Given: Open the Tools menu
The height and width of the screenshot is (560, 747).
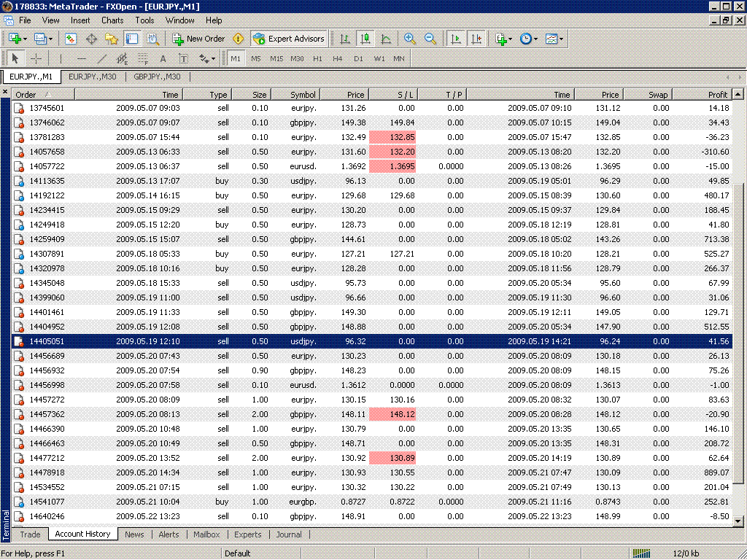Looking at the screenshot, I should pos(144,20).
